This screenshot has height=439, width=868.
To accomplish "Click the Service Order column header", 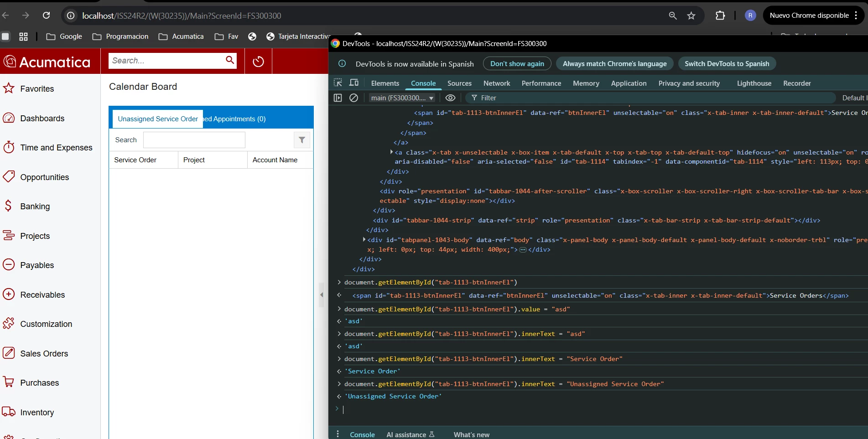I will (x=143, y=160).
